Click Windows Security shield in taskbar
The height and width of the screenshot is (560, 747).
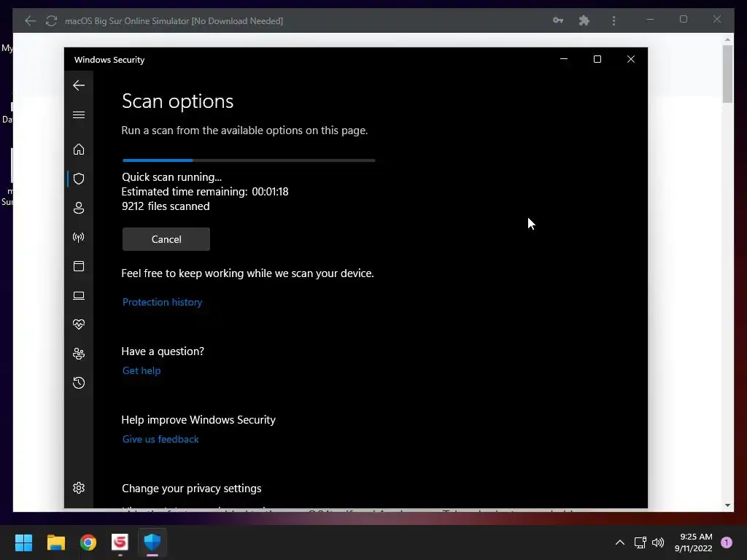[152, 542]
